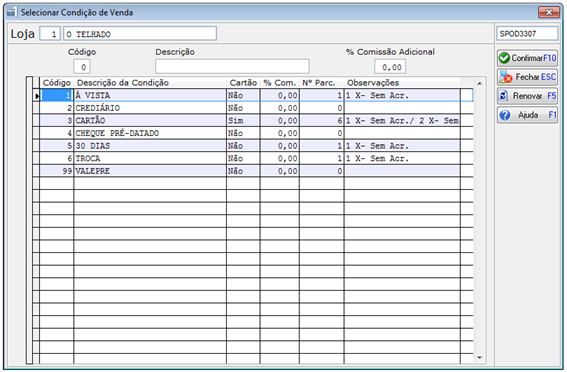Click the grid scrollbar up arrow

(479, 84)
